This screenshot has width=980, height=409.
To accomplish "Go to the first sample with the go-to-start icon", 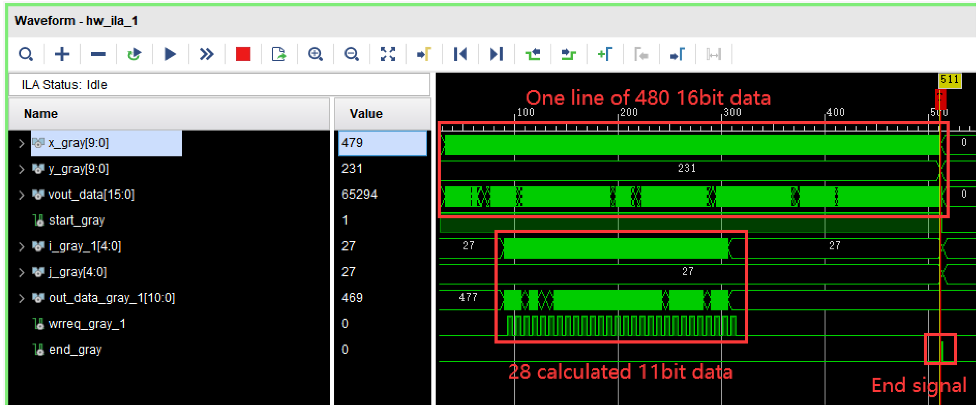I will click(x=460, y=54).
